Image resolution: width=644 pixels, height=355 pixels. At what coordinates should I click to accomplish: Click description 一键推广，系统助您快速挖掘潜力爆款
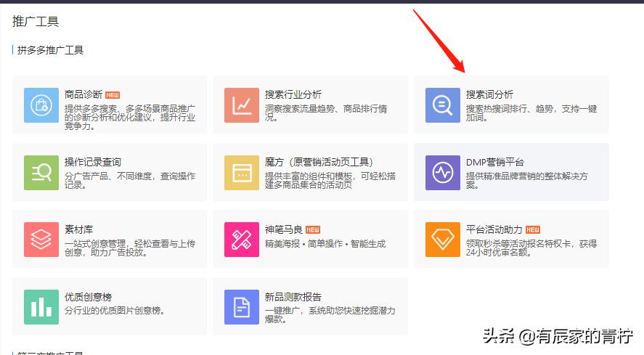[x=330, y=315]
